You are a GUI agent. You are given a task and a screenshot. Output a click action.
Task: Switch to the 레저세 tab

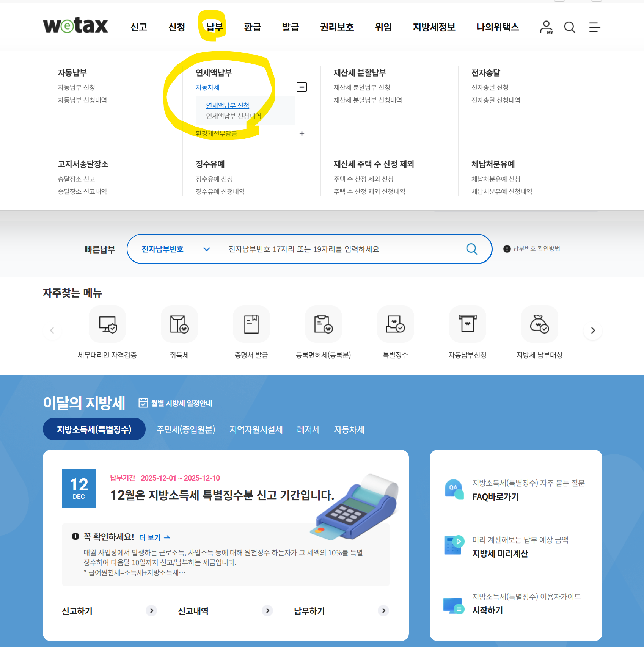[x=308, y=429]
